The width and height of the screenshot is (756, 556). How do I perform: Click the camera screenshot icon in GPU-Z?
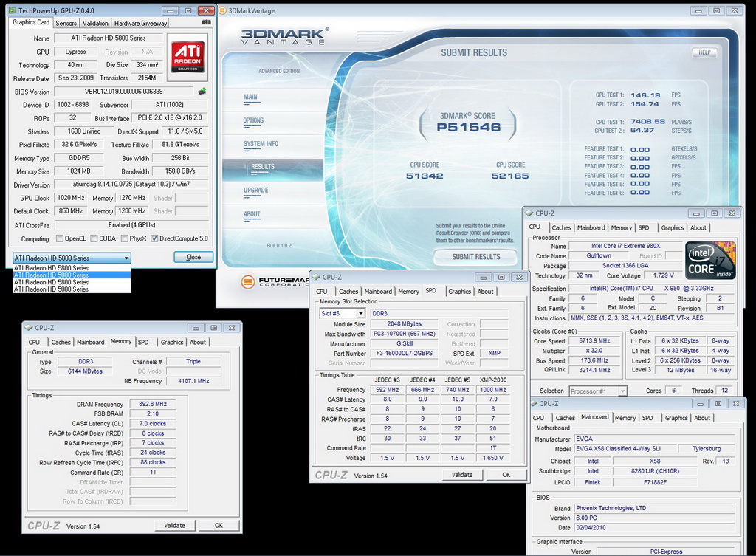[207, 22]
